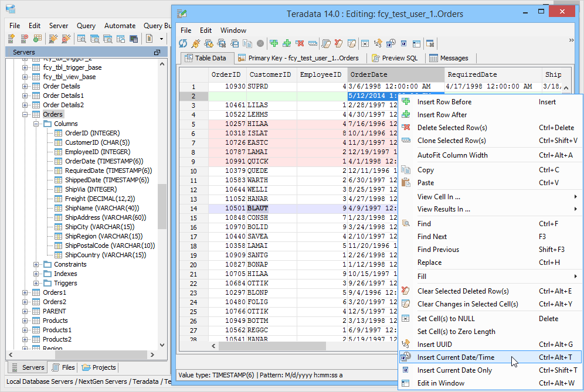Click Insert Row After toolbar icon
This screenshot has height=392, width=584.
coord(287,43)
